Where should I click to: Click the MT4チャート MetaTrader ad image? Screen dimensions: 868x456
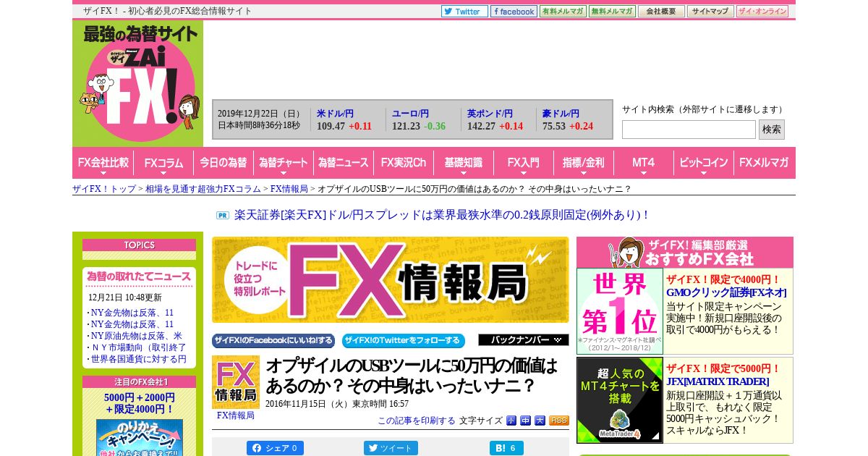(620, 400)
